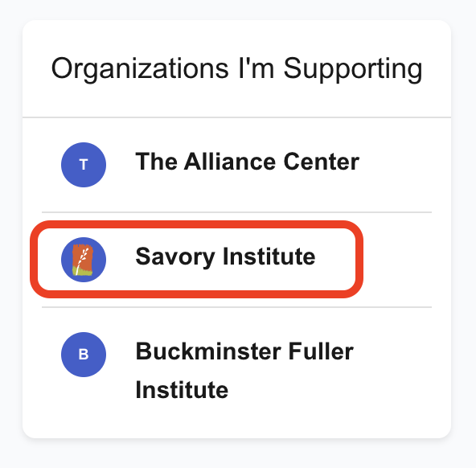The image size is (476, 468).
Task: Select the Buckminster Fuller 'B' avatar
Action: click(84, 355)
